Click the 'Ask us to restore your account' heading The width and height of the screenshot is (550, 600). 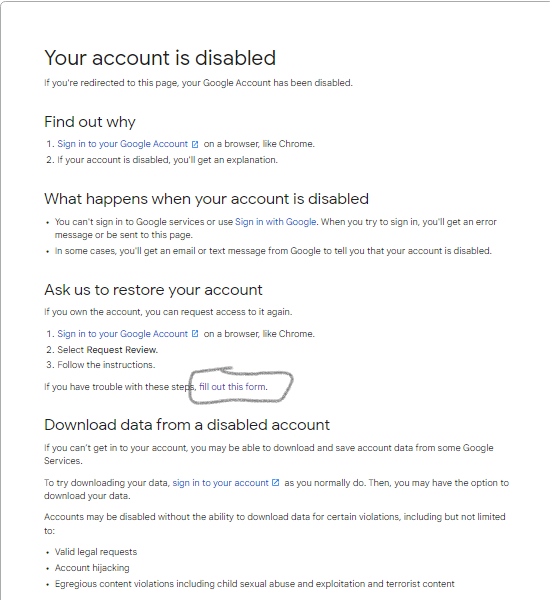[153, 290]
